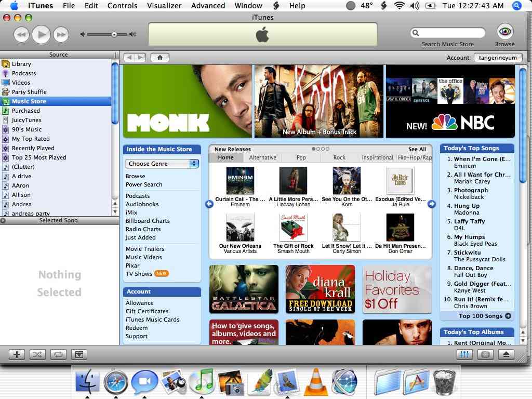
Task: Click the visualizer button
Action: point(485,354)
